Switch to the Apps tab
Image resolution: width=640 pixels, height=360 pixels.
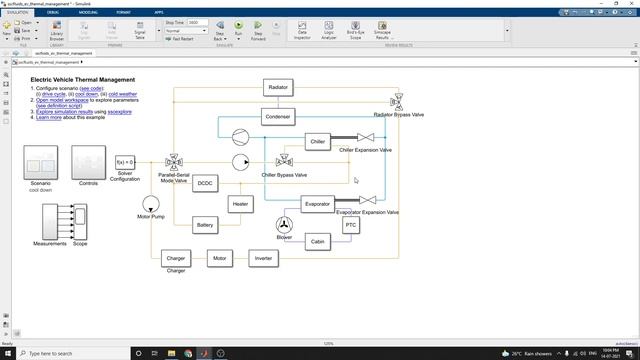[x=159, y=12]
